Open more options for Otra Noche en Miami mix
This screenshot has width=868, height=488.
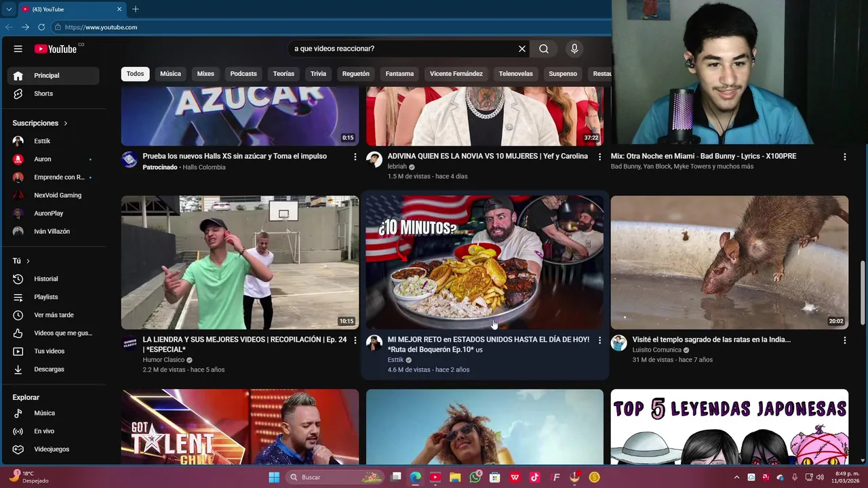[845, 157]
